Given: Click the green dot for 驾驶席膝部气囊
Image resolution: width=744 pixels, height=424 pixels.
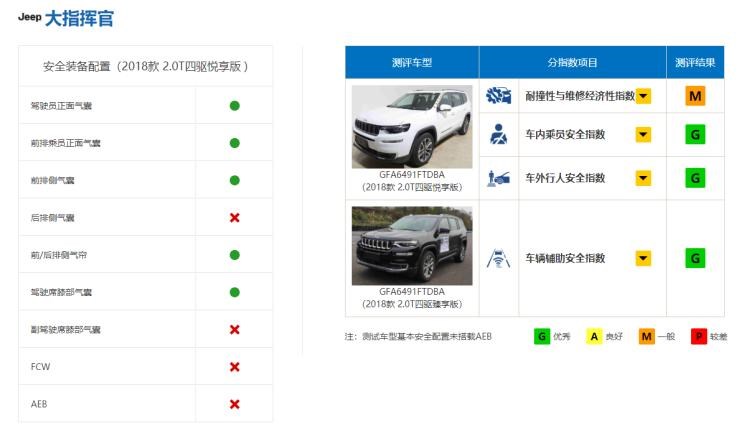Looking at the screenshot, I should coord(234,292).
